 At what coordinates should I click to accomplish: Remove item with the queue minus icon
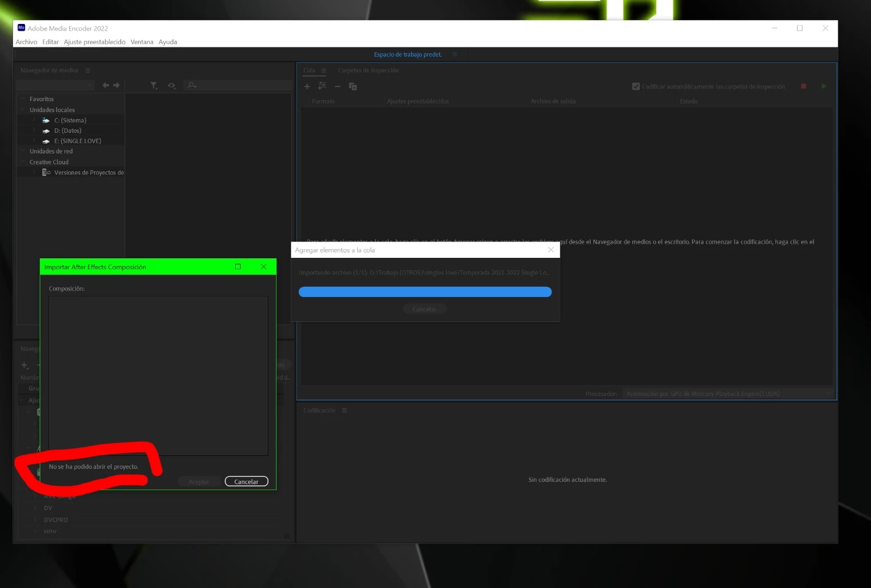338,86
